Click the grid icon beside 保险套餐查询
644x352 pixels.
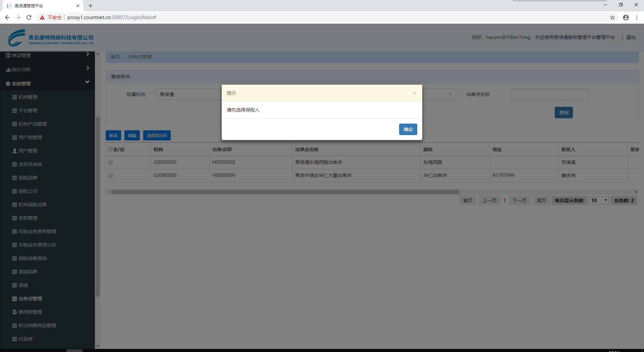pos(14,258)
